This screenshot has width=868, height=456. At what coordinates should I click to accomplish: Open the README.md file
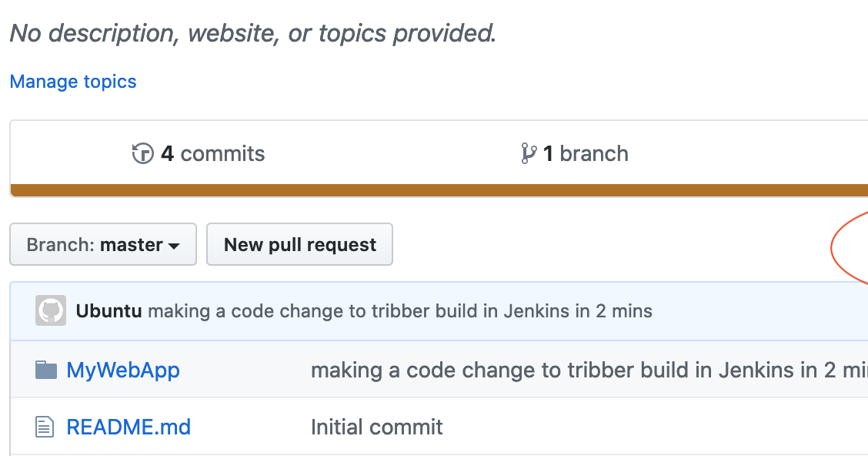(x=129, y=427)
